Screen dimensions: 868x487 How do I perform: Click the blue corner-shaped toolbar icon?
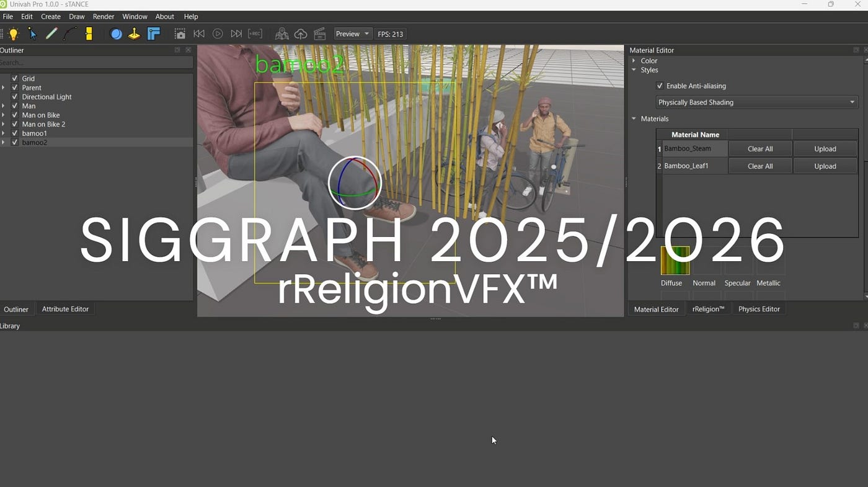pyautogui.click(x=154, y=34)
